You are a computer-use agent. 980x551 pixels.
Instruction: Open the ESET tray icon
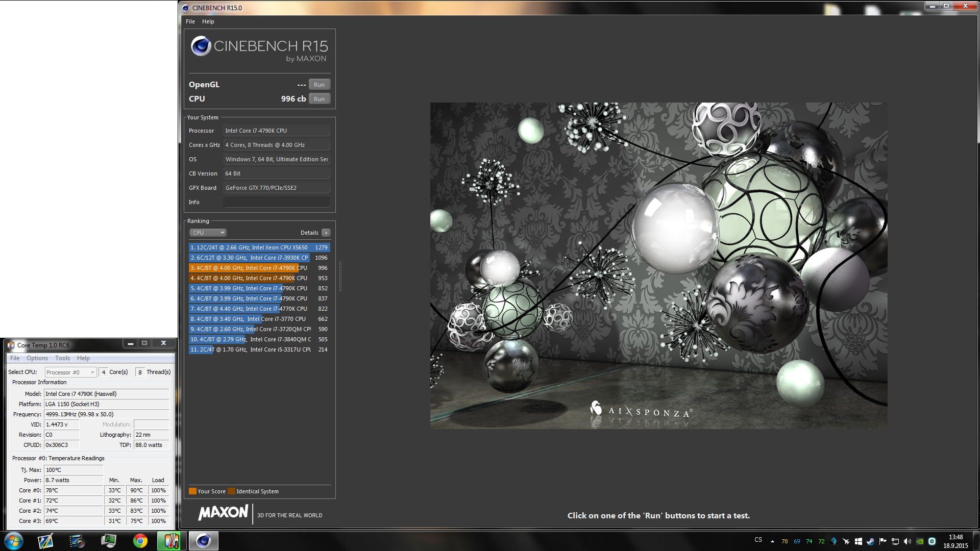932,541
